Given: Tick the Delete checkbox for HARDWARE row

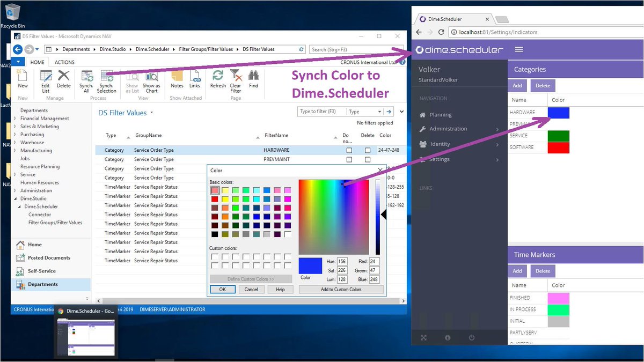Looking at the screenshot, I should click(368, 150).
